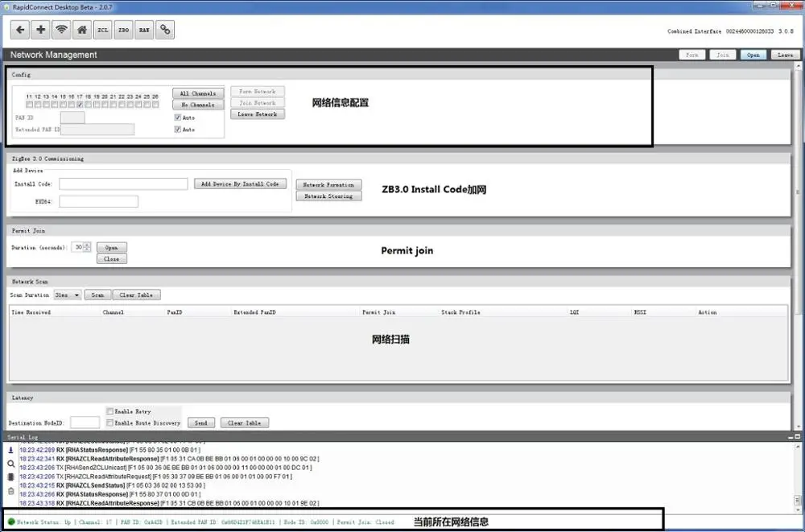This screenshot has height=532, width=805.
Task: Sort by Time Received column header
Action: (31, 312)
